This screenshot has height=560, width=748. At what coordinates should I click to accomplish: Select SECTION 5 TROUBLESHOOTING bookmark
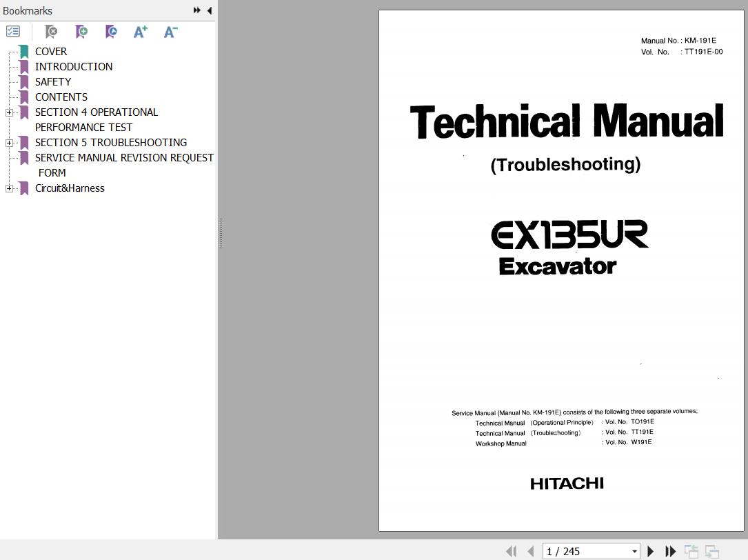tap(111, 143)
